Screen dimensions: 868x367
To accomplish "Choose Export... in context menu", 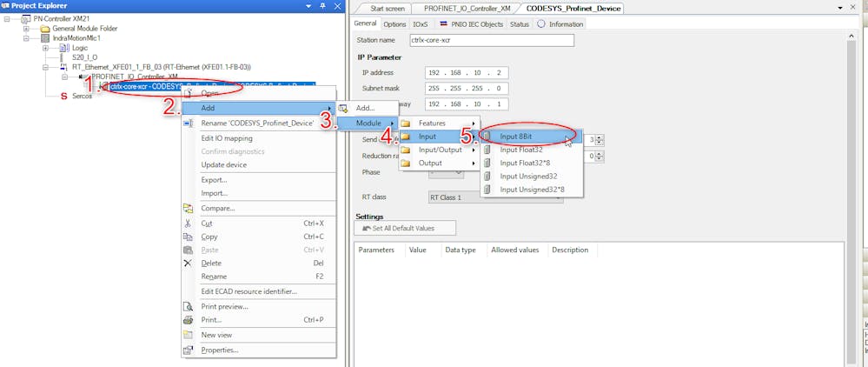I will coord(259,180).
